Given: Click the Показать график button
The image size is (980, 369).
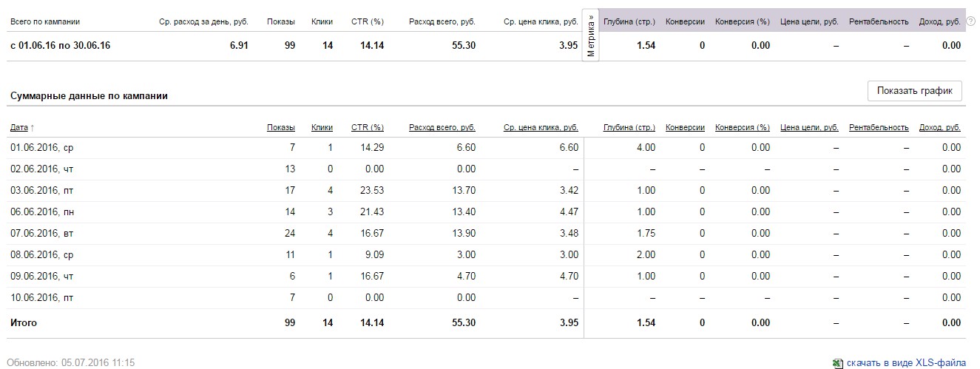Looking at the screenshot, I should [x=914, y=91].
